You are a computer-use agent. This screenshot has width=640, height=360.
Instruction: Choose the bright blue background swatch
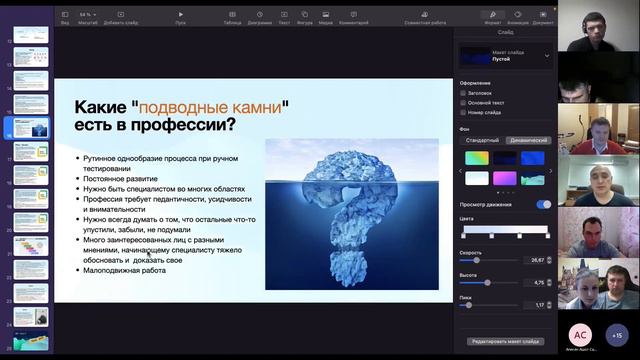(x=532, y=158)
